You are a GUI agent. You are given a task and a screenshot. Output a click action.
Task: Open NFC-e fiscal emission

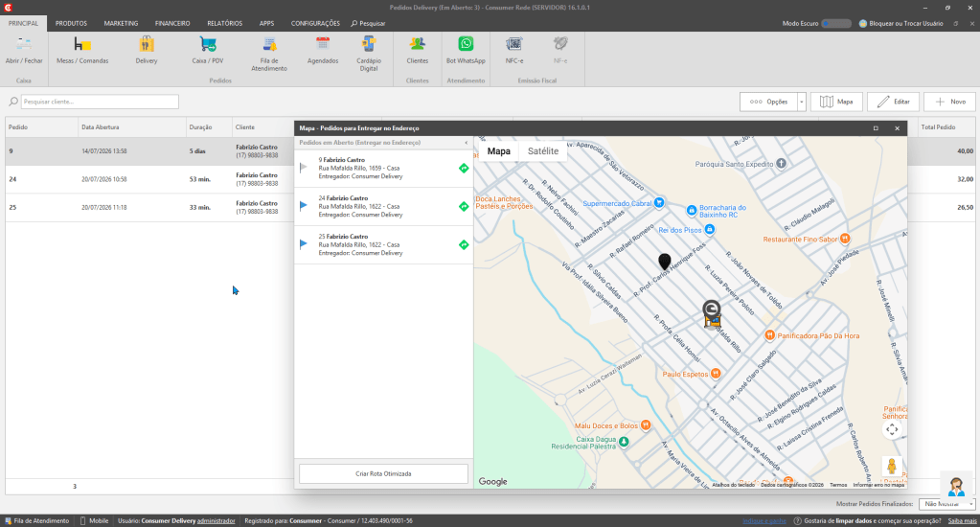click(x=514, y=50)
